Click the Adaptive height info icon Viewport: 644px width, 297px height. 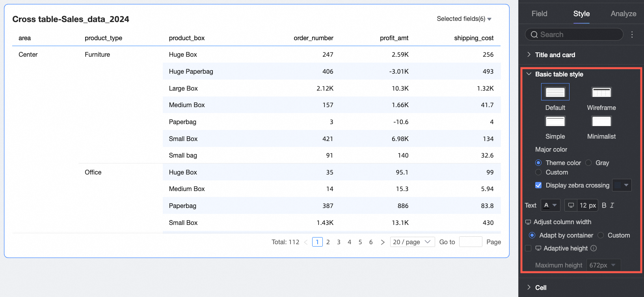(x=594, y=248)
